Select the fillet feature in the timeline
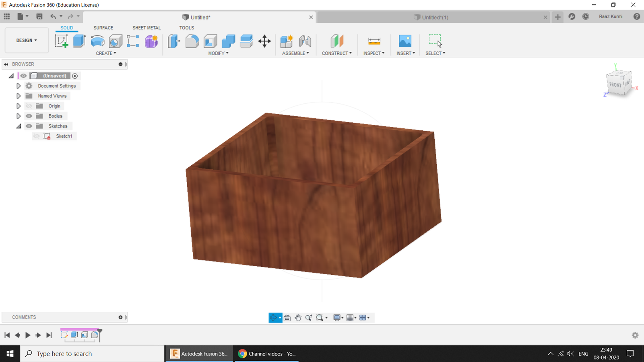The height and width of the screenshot is (362, 644). pyautogui.click(x=95, y=335)
